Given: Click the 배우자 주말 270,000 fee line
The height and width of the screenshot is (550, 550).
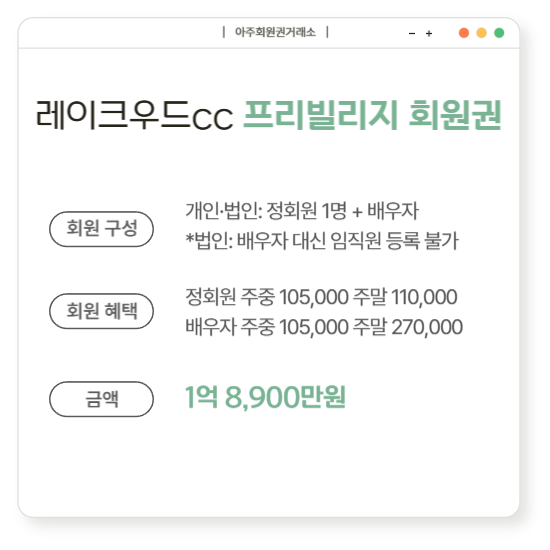Looking at the screenshot, I should (324, 327).
